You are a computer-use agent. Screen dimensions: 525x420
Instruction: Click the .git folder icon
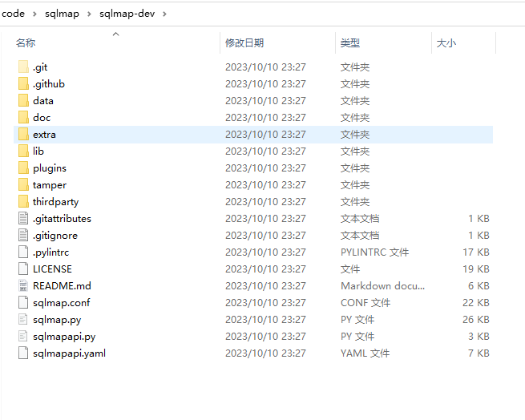(x=23, y=67)
